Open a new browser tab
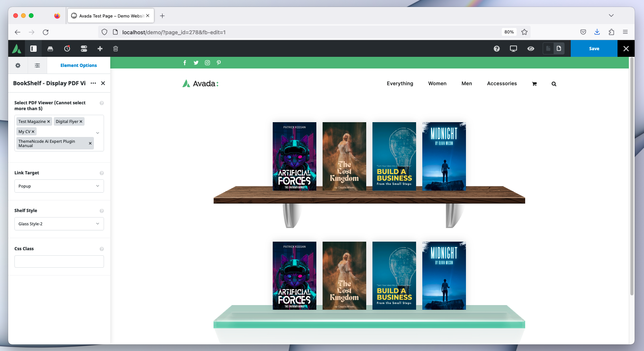 pyautogui.click(x=162, y=16)
